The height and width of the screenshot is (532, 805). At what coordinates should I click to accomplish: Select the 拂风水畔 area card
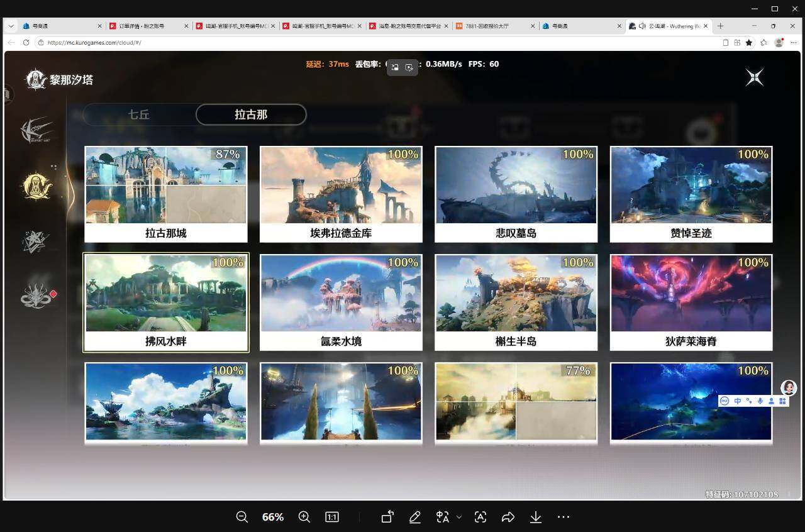point(166,302)
